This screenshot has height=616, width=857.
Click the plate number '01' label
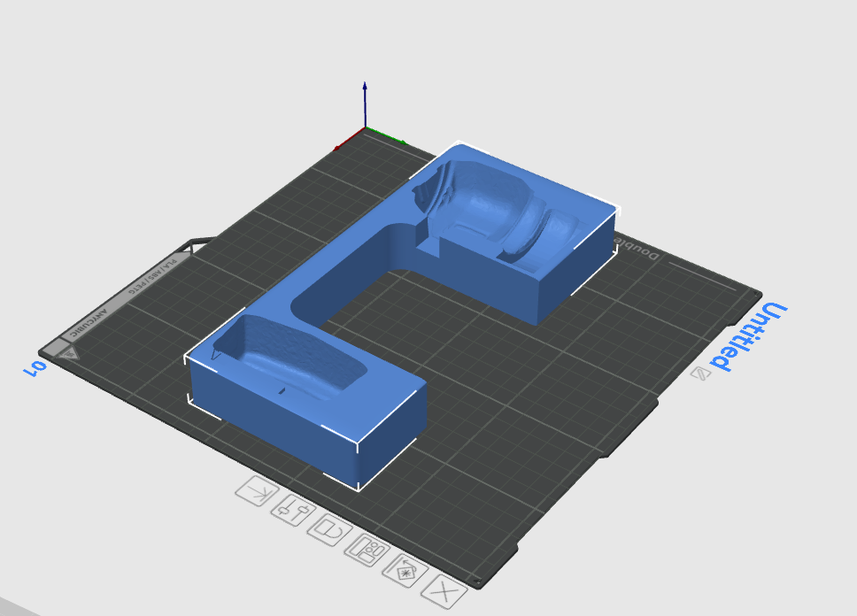(35, 368)
